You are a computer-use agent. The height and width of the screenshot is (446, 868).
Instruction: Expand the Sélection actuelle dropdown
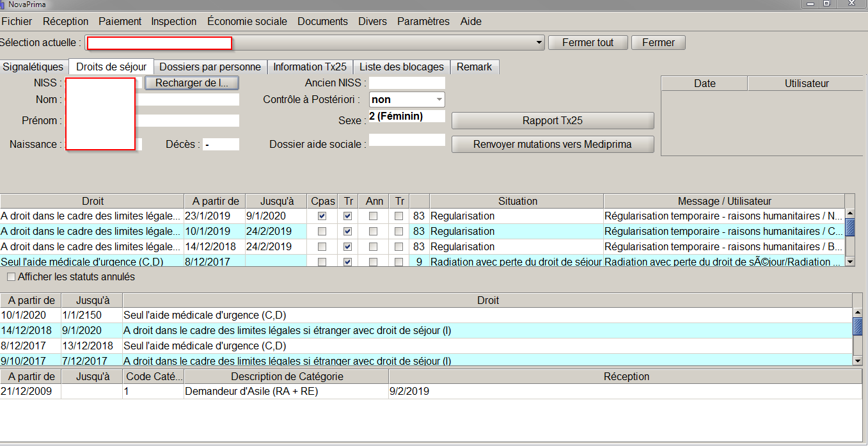pyautogui.click(x=539, y=43)
